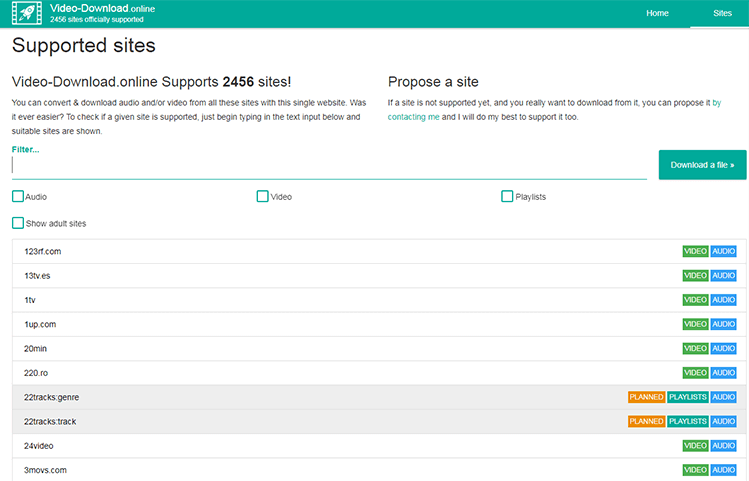This screenshot has height=481, width=749.
Task: Click AUDIO badge on 1tv row
Action: point(723,300)
